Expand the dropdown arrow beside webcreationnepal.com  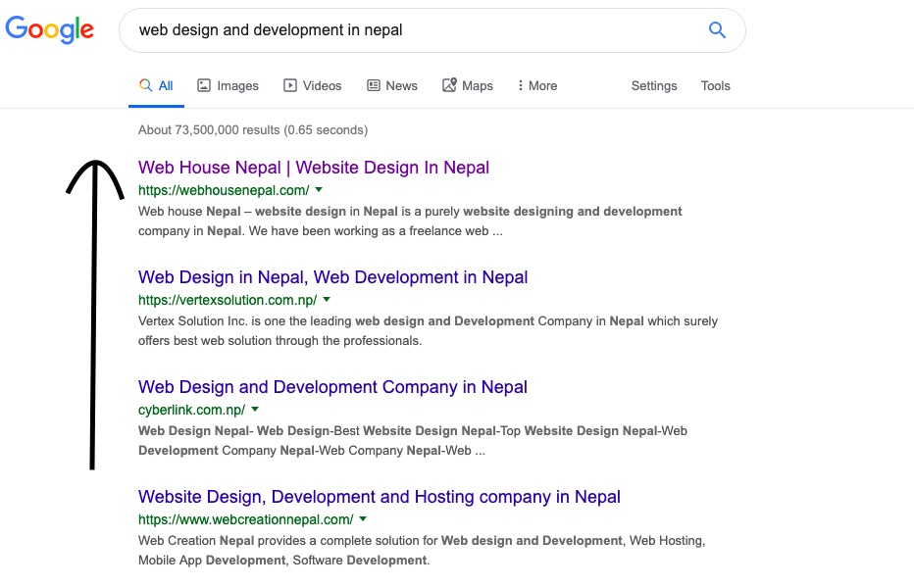[363, 519]
